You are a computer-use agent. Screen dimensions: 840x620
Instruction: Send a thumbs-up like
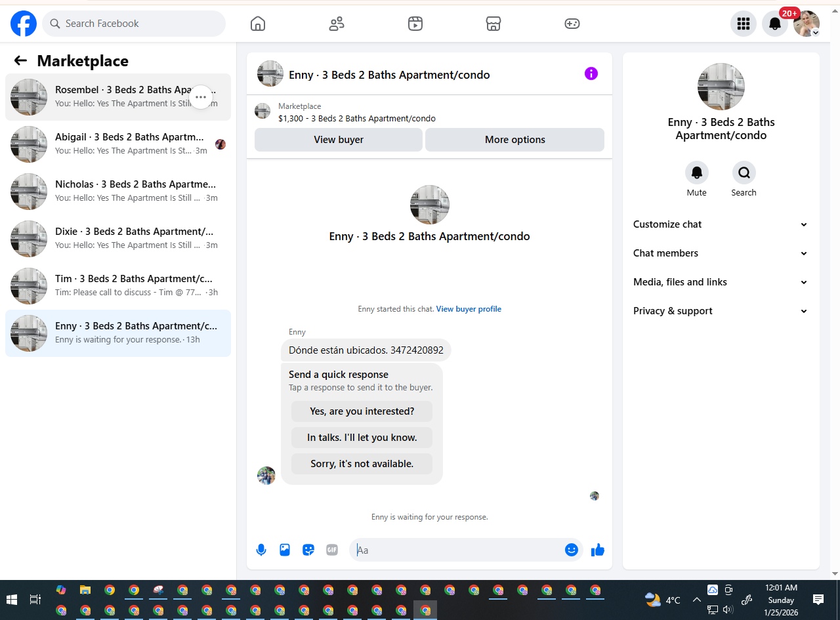(x=597, y=550)
